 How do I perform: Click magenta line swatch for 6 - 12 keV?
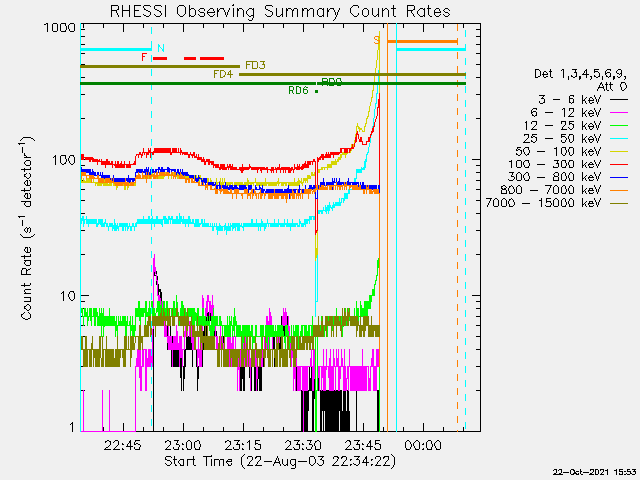click(x=619, y=112)
